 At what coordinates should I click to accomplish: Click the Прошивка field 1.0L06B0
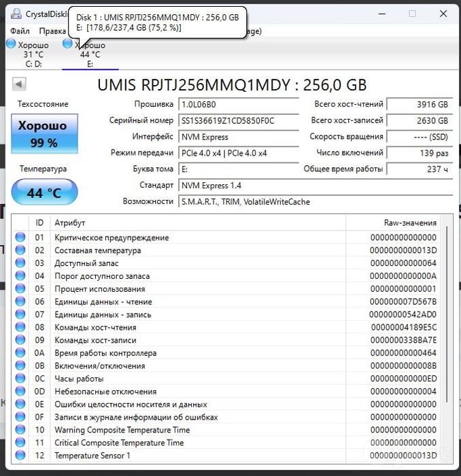click(x=239, y=105)
